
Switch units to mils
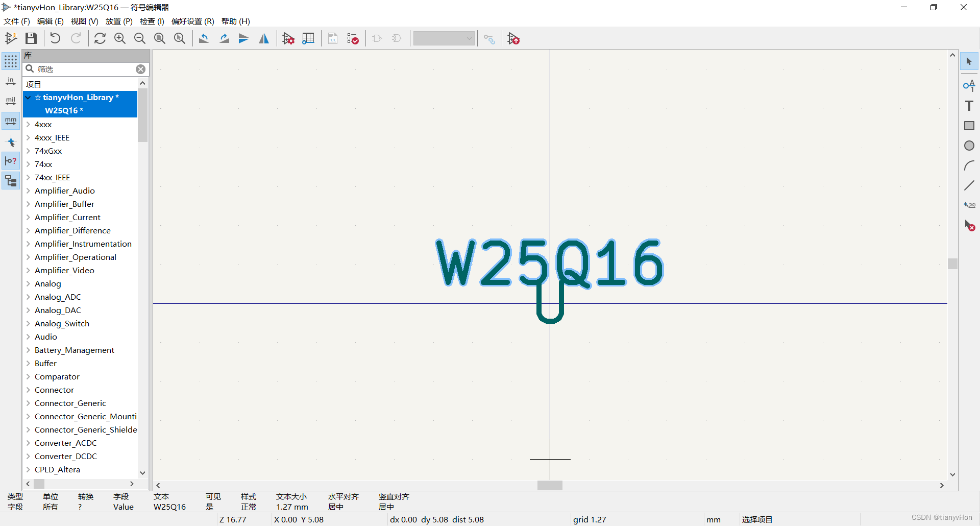tap(11, 101)
